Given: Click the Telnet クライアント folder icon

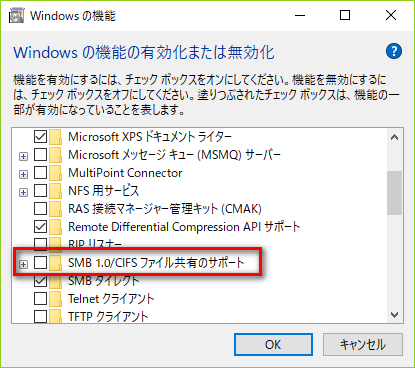Looking at the screenshot, I should click(55, 299).
